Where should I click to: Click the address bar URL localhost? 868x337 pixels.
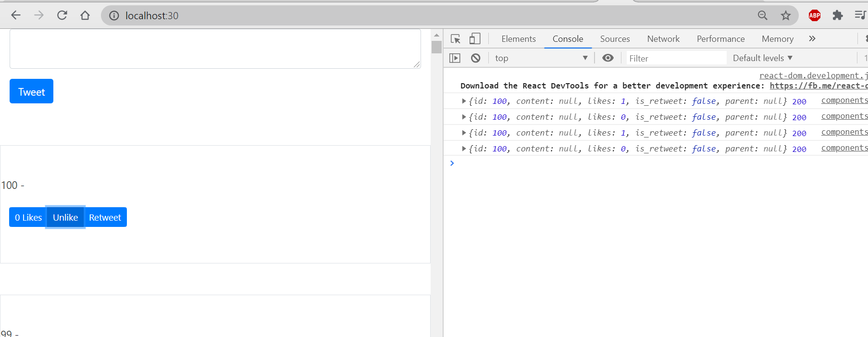[x=152, y=16]
